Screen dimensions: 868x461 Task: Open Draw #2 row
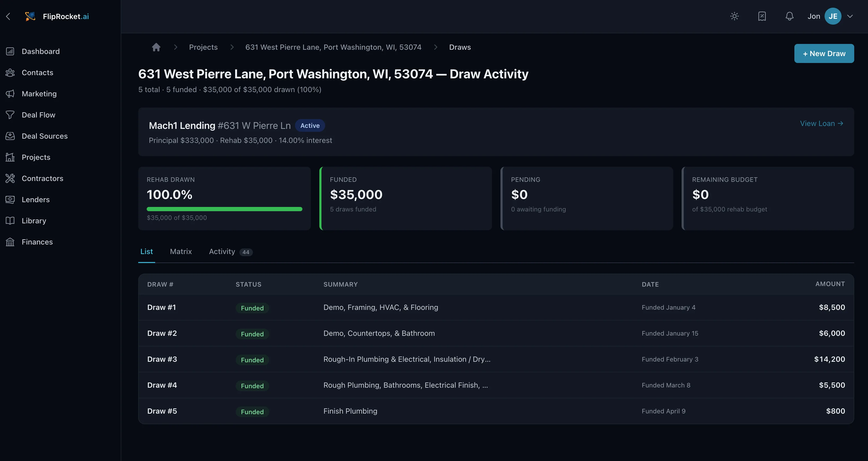(x=496, y=333)
